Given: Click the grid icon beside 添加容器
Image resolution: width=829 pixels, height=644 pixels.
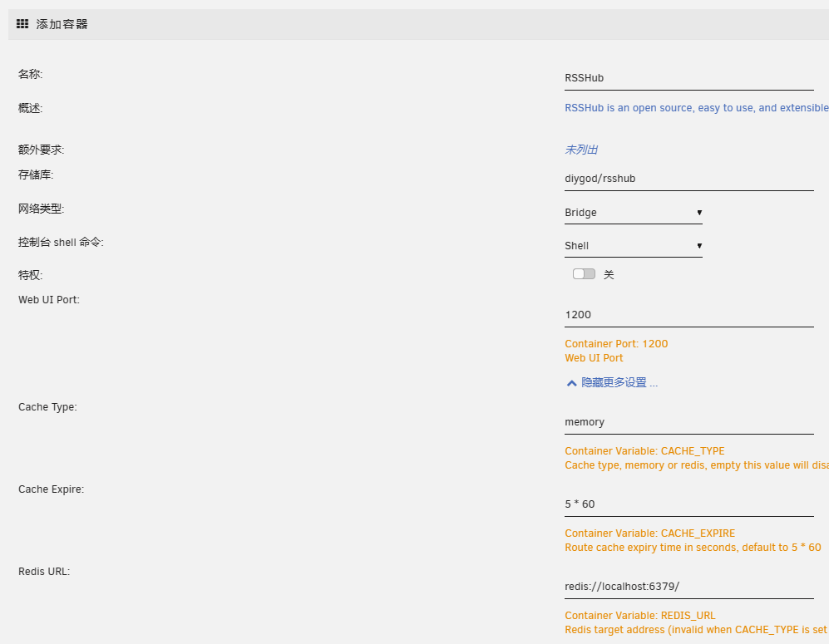Looking at the screenshot, I should point(22,24).
